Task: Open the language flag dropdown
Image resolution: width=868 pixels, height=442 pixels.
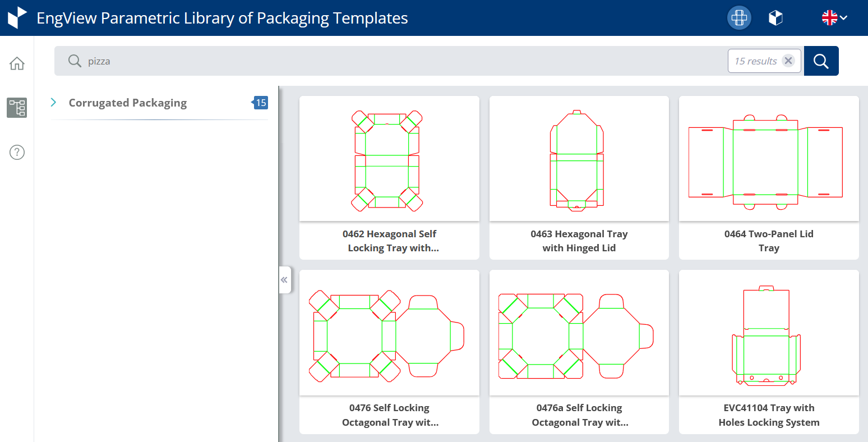Action: (x=834, y=18)
